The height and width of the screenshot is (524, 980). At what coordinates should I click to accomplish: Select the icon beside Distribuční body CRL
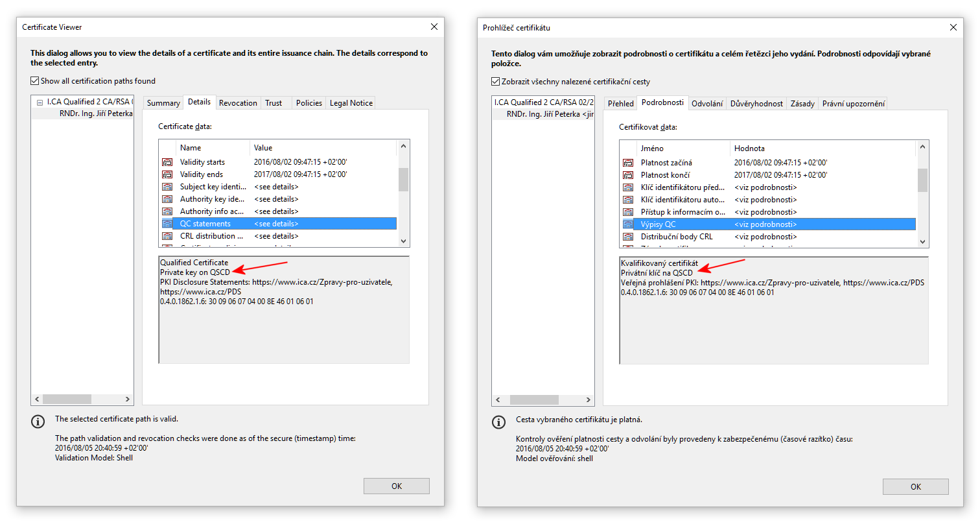tap(628, 237)
